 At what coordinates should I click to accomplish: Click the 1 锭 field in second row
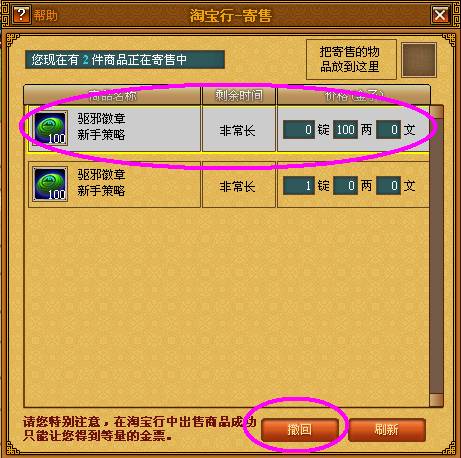(x=299, y=186)
